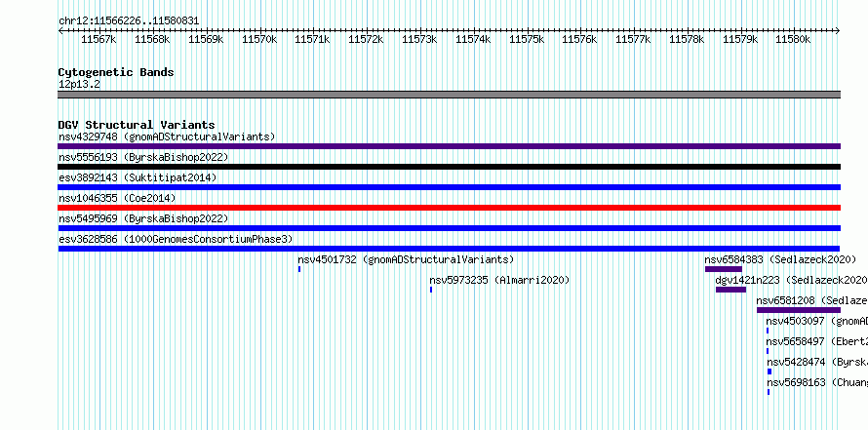
Task: Click the small blue nsv5973235 marker
Action: coord(431,290)
